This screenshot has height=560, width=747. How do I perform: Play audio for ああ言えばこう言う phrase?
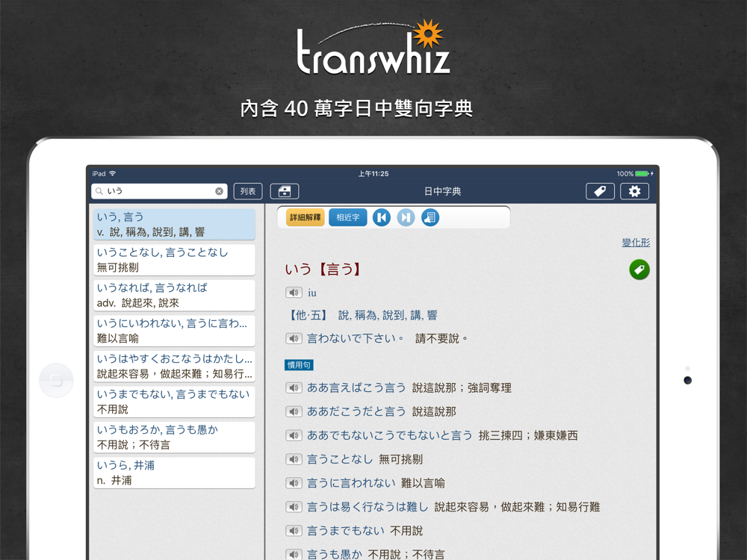click(x=294, y=388)
